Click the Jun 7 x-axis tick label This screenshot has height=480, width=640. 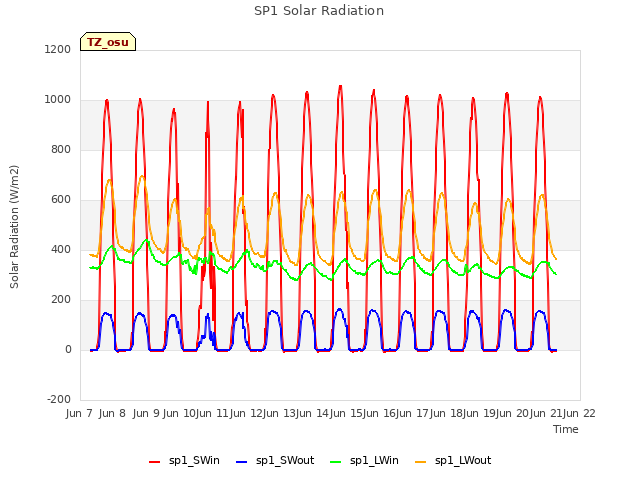click(79, 413)
